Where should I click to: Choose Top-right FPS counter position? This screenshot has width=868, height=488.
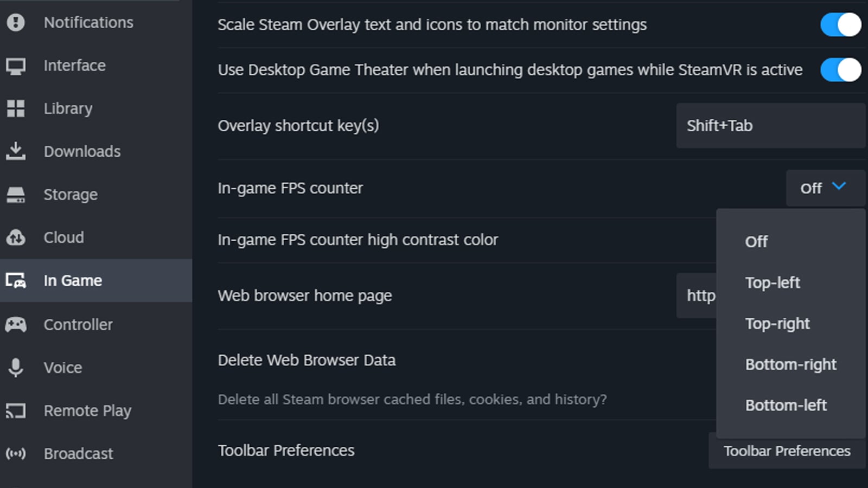click(777, 323)
